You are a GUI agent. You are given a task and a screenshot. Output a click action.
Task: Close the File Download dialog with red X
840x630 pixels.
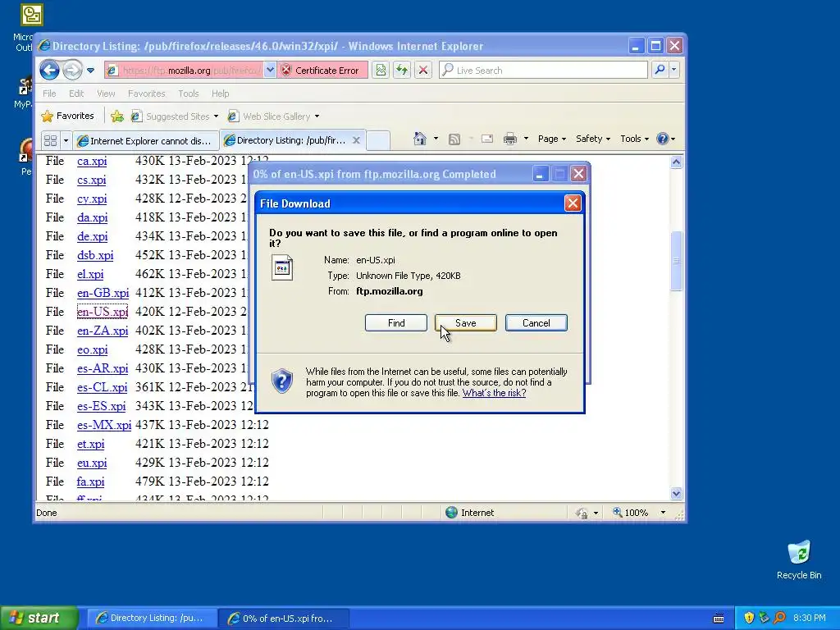coord(573,203)
